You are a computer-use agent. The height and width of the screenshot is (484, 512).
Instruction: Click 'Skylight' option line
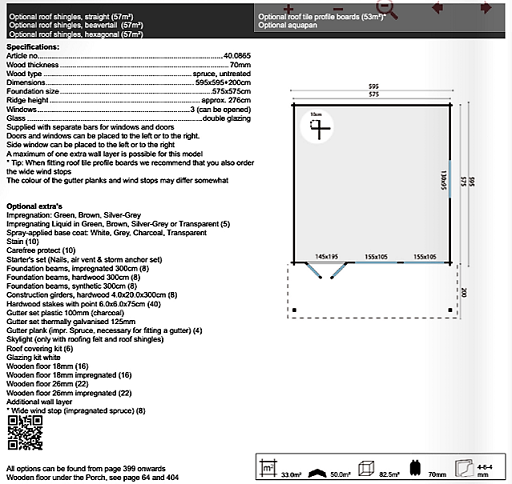click(85, 339)
